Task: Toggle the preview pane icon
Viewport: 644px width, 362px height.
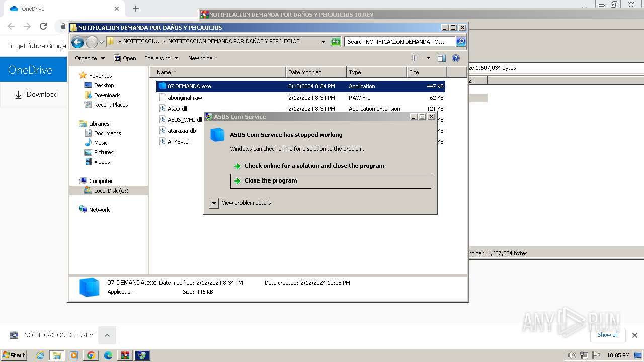Action: click(x=442, y=58)
